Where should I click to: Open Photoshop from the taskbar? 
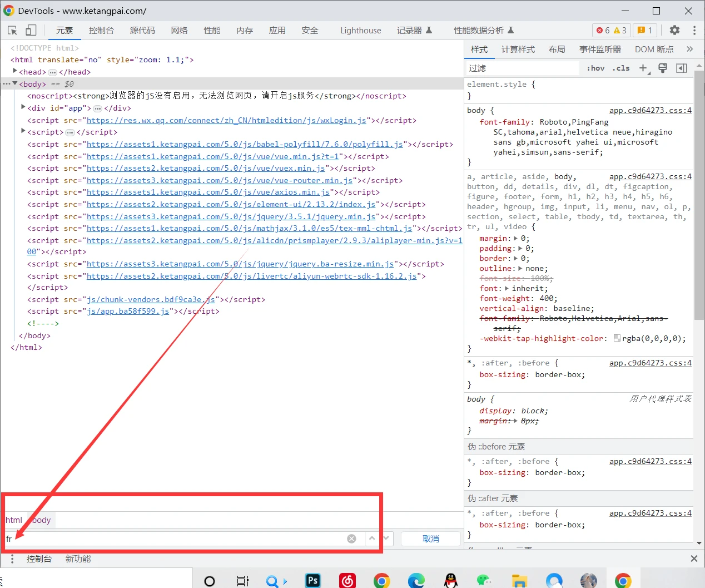coord(313,580)
